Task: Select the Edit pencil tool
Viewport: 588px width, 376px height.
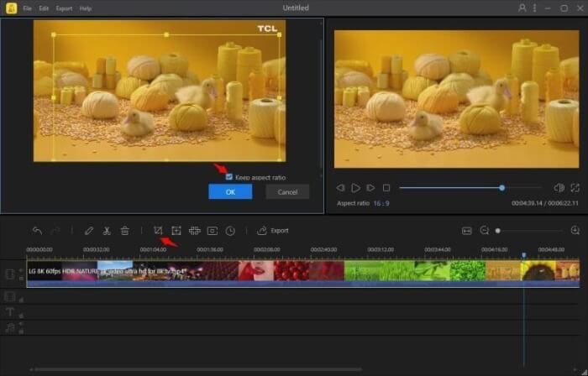Action: (x=89, y=230)
